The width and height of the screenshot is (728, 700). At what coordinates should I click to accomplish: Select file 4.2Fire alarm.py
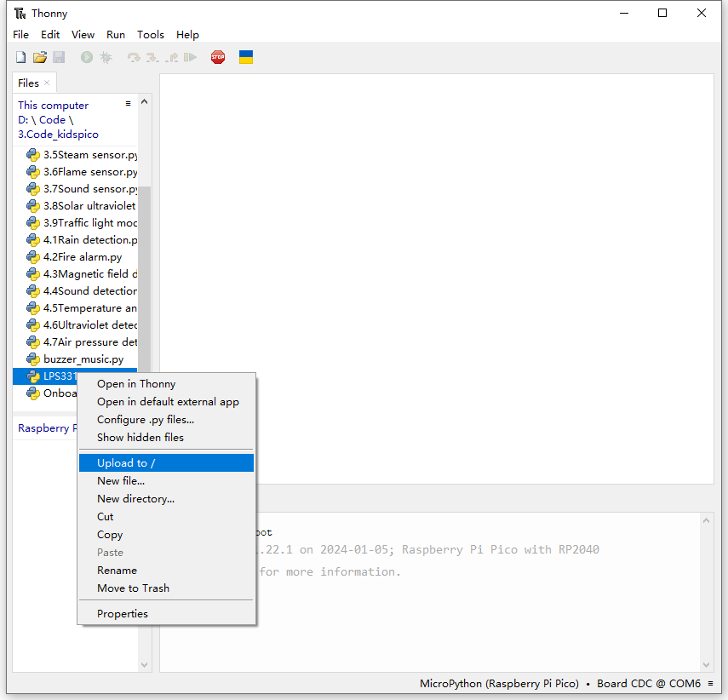click(x=74, y=257)
